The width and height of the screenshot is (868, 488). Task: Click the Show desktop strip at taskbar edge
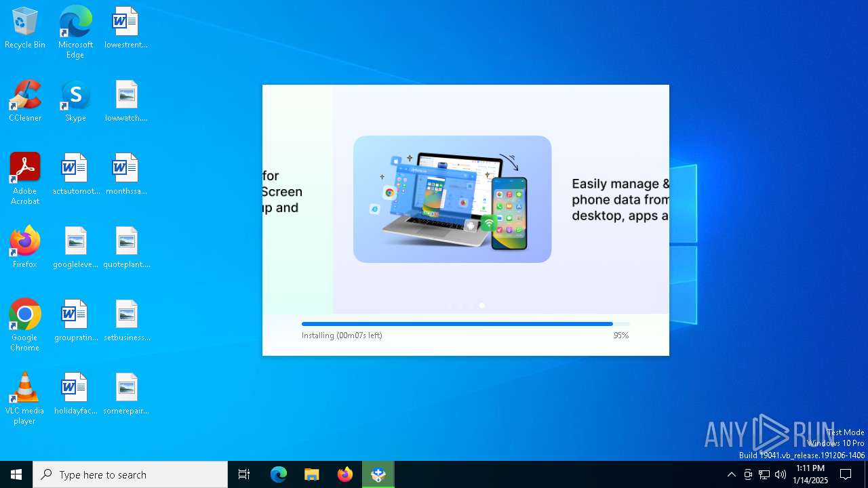(866, 474)
